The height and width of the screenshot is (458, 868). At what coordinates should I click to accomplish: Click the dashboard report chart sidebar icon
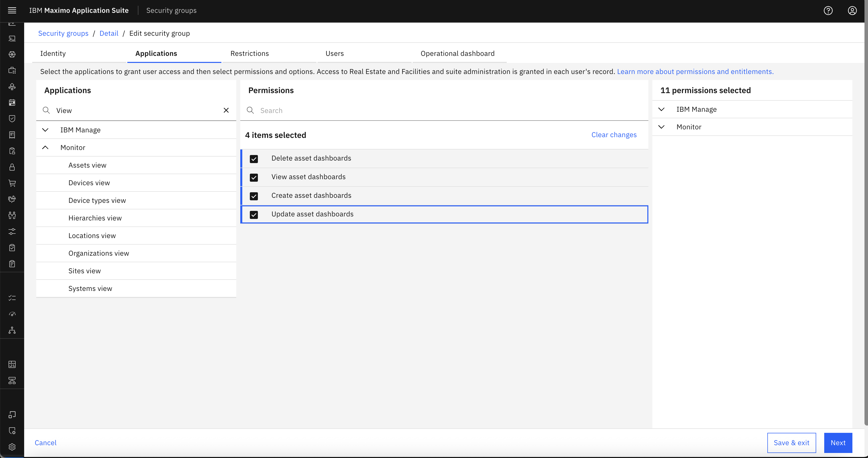coord(12,364)
